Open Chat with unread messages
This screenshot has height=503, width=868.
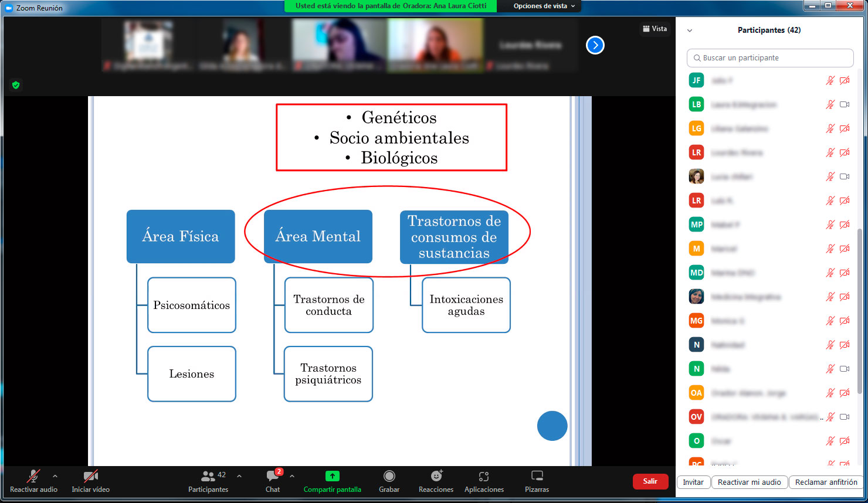tap(273, 476)
